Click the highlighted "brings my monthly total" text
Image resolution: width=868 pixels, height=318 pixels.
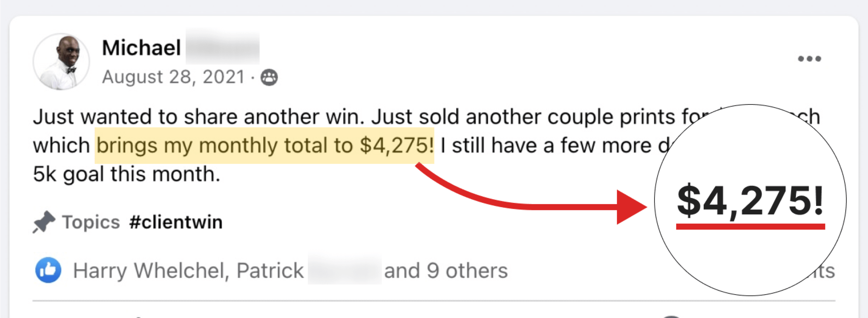264,146
